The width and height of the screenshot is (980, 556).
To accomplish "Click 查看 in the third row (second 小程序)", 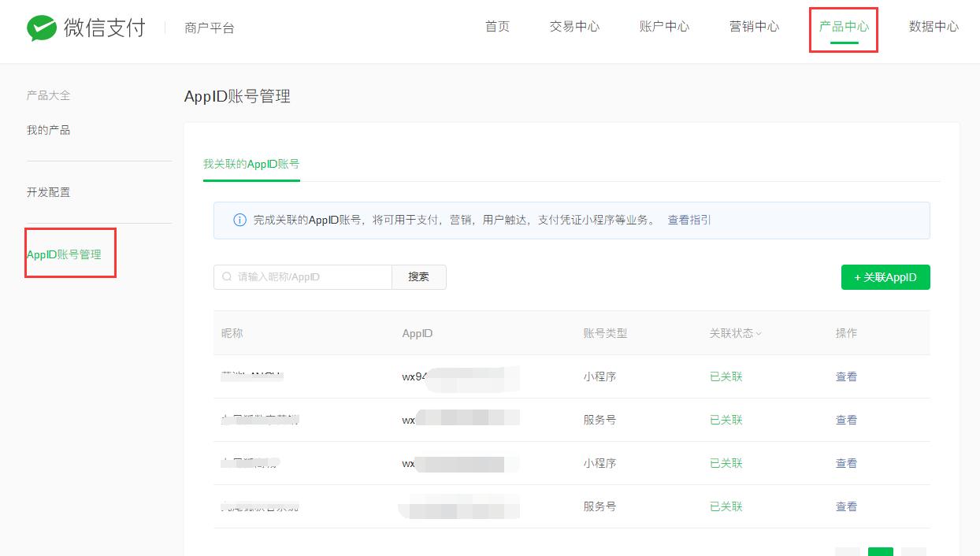I will 846,463.
